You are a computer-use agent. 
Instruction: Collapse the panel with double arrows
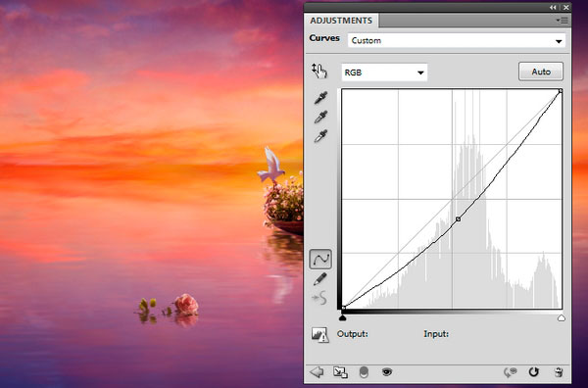pyautogui.click(x=553, y=7)
